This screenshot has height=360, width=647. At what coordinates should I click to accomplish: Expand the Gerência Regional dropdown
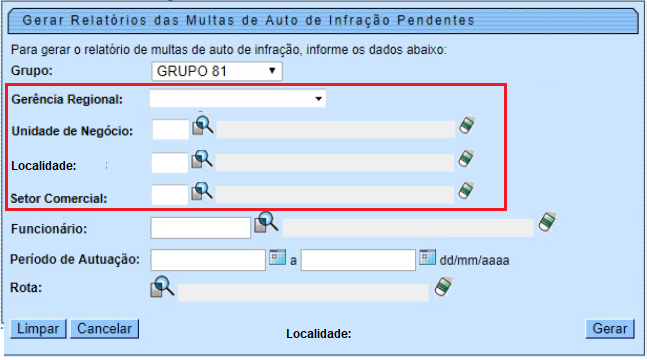(238, 99)
